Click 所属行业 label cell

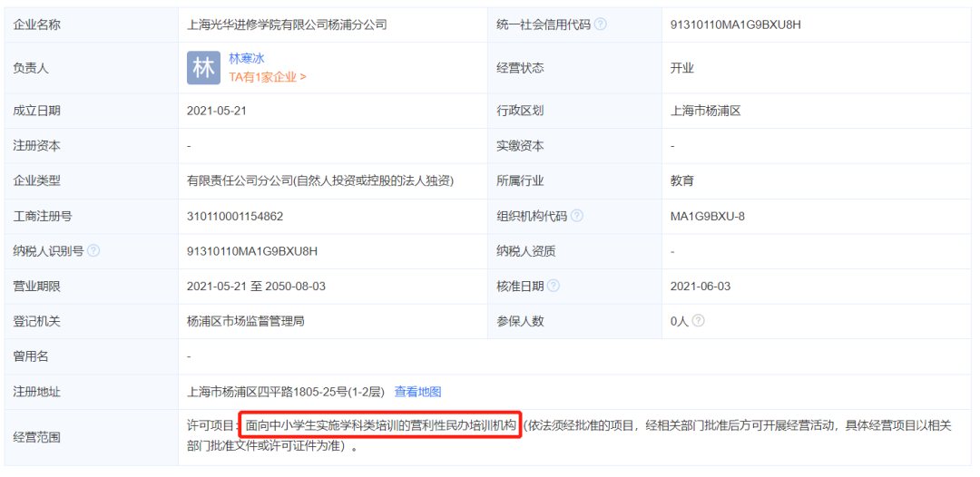(x=574, y=181)
